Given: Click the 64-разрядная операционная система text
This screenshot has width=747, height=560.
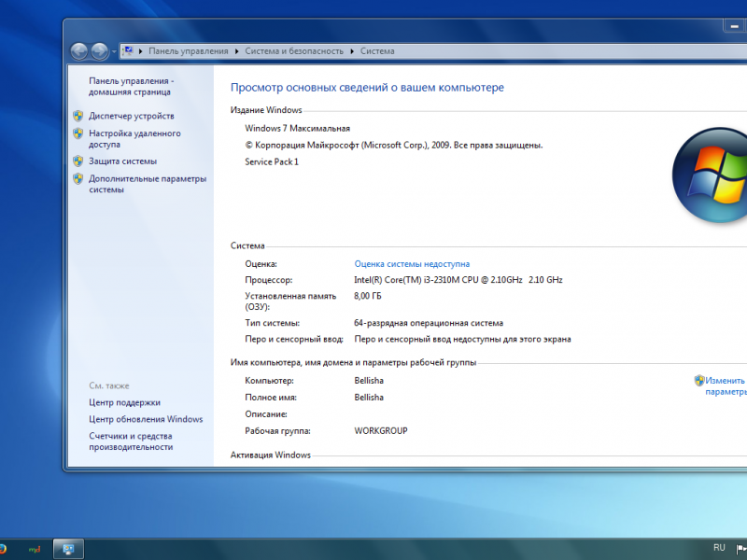Looking at the screenshot, I should coord(429,323).
